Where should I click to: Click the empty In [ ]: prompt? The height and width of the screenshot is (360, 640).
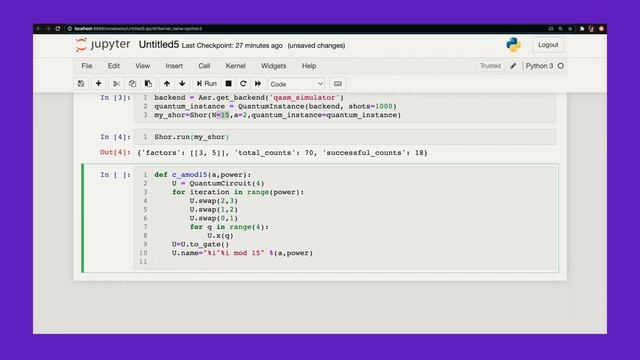click(x=116, y=175)
